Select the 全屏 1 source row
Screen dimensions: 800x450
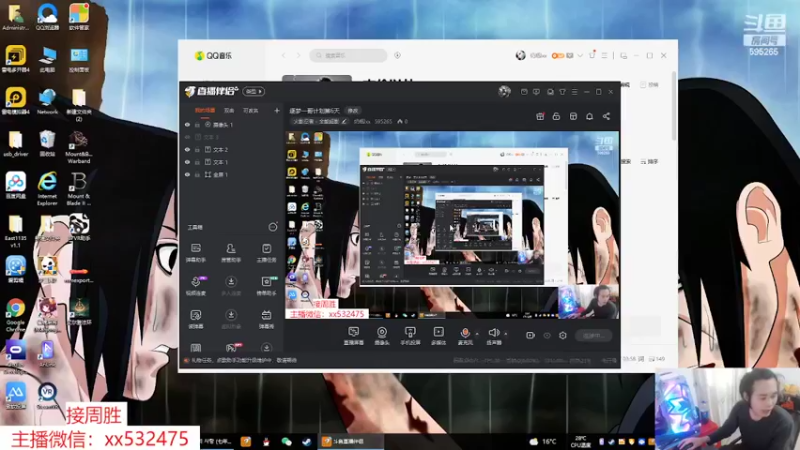pos(232,174)
